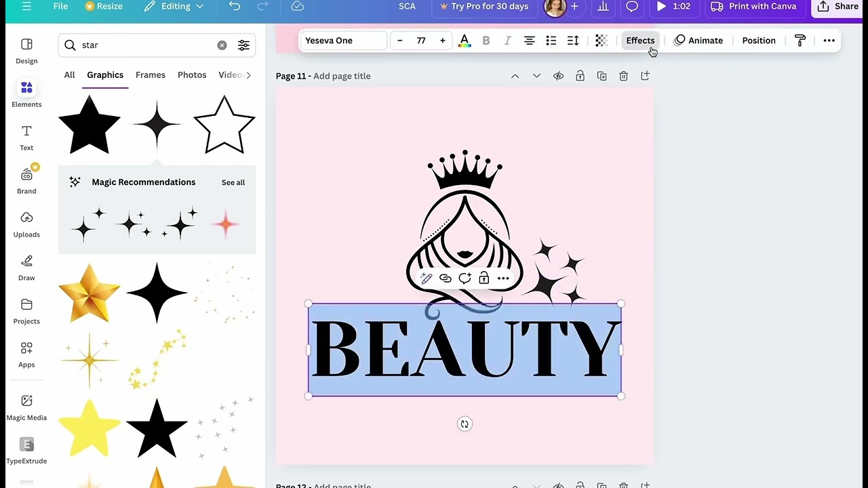Viewport: 868px width, 488px height.
Task: Click the copy style paint roller
Action: click(800, 41)
